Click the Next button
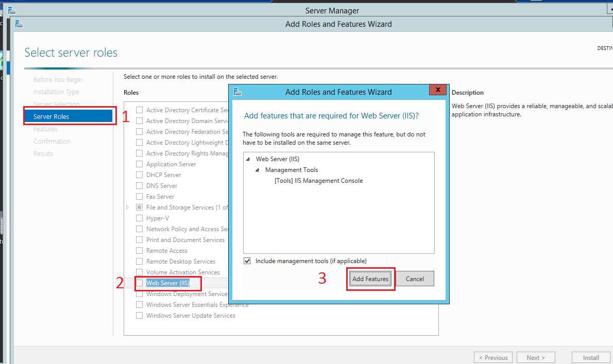 [536, 357]
